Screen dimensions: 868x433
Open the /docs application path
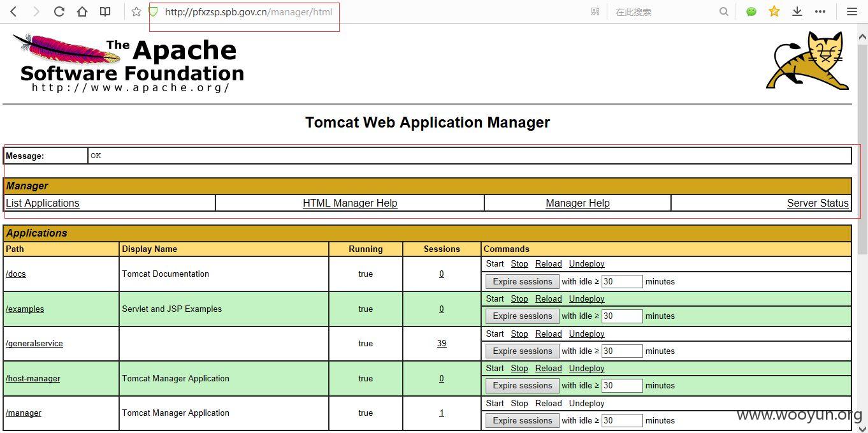(16, 274)
